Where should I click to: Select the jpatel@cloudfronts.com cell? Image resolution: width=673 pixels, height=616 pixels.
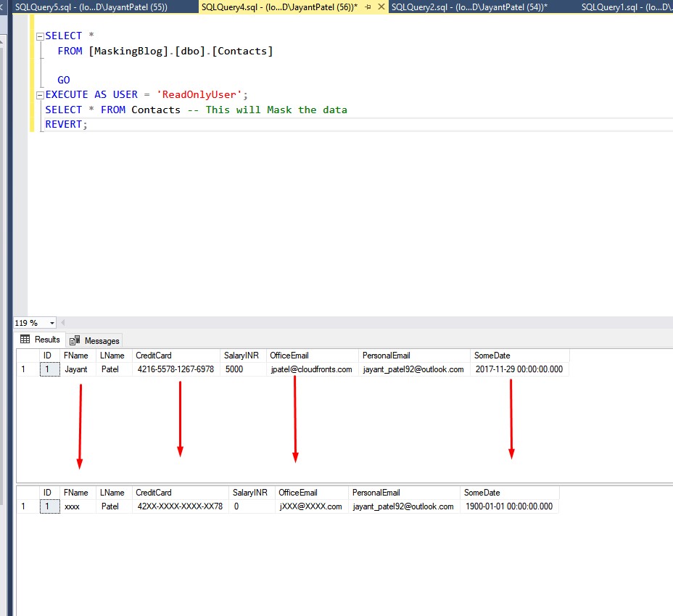click(312, 369)
